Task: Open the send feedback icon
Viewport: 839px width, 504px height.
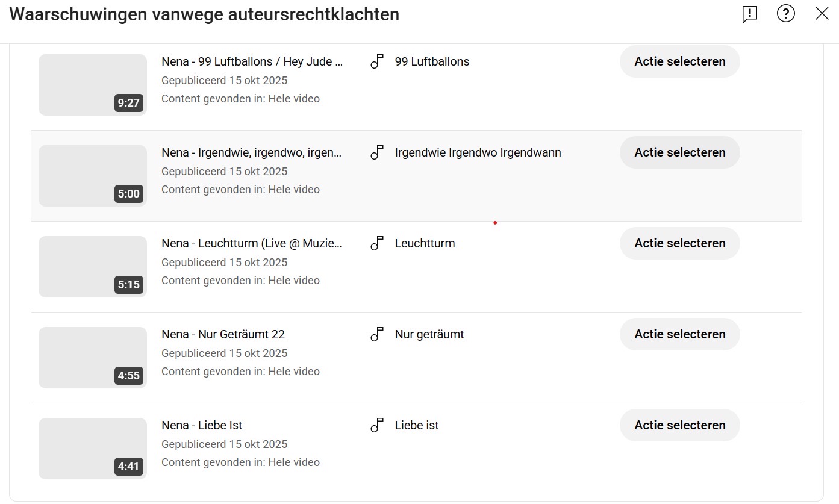Action: (x=749, y=14)
